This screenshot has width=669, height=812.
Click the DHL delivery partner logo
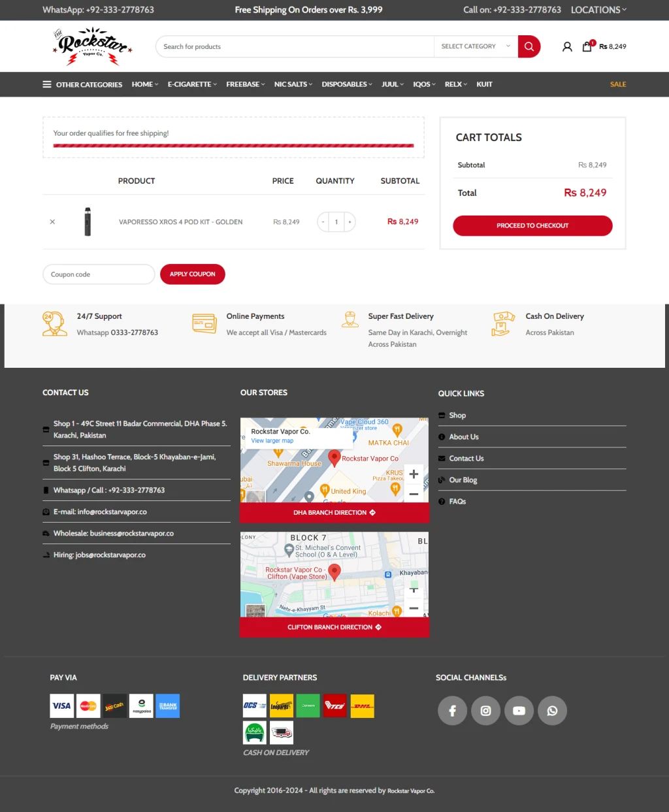[362, 706]
